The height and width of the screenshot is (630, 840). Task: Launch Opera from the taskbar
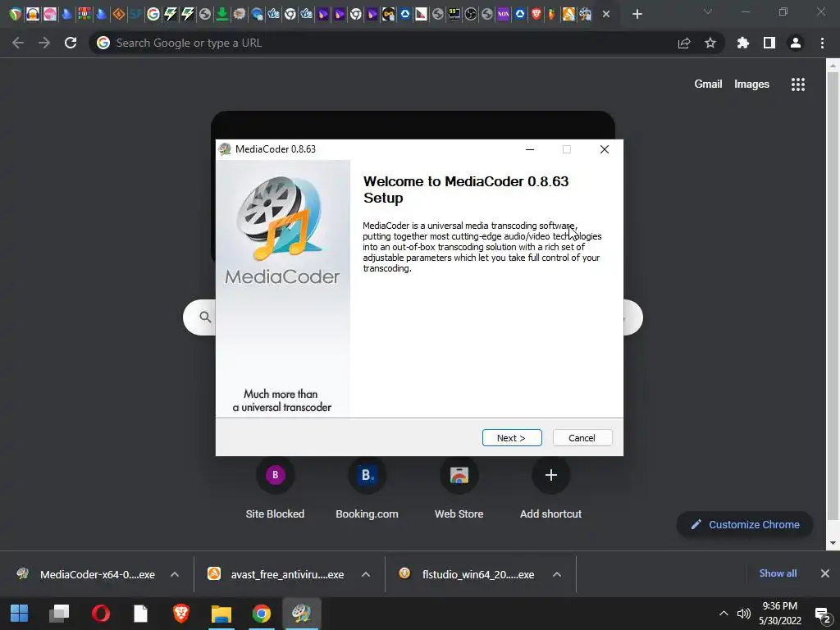pos(100,614)
